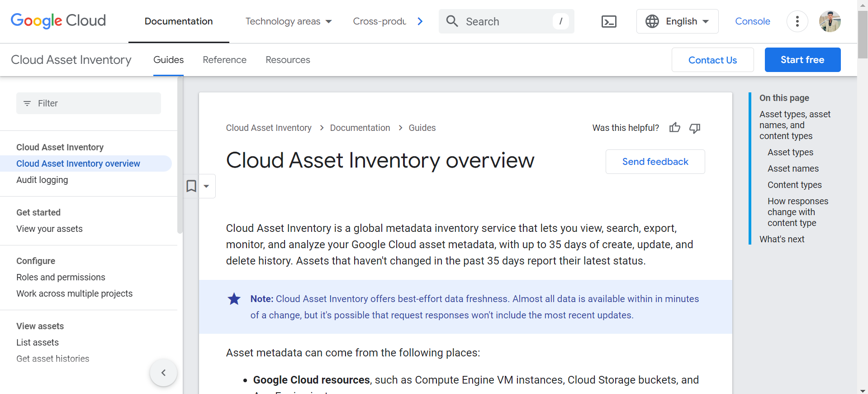
Task: Click the globe language icon
Action: click(652, 21)
